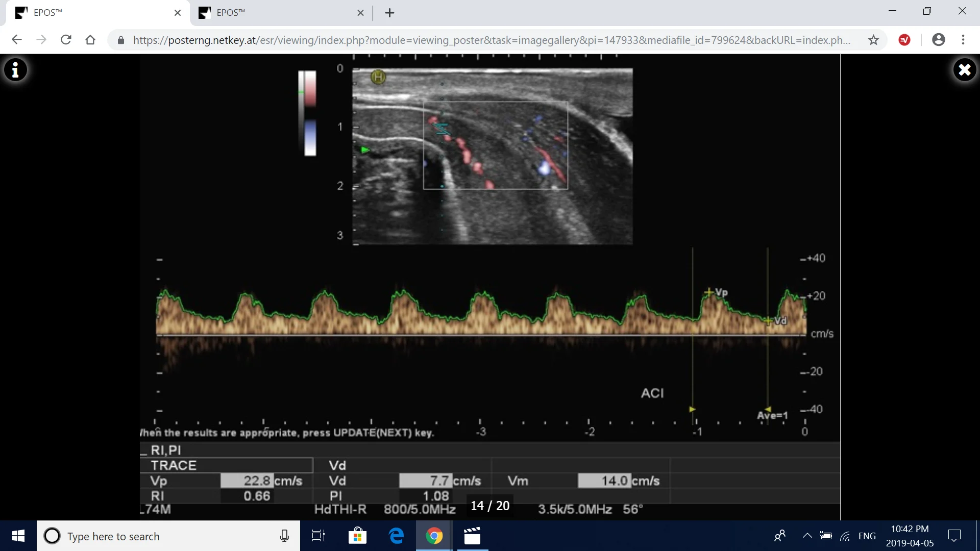This screenshot has width=980, height=551.
Task: Expand hidden system tray icons chevron
Action: pos(807,536)
